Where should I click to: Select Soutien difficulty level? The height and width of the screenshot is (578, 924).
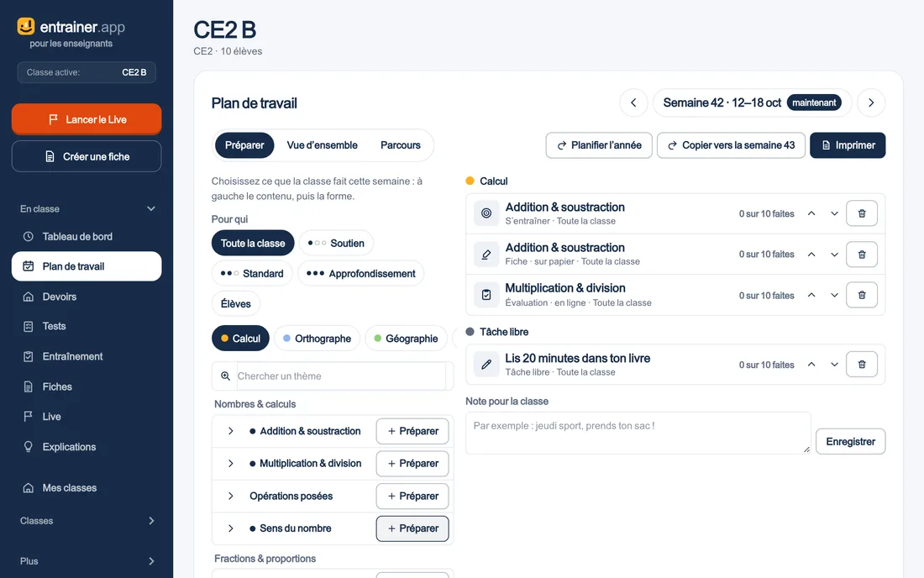point(336,243)
